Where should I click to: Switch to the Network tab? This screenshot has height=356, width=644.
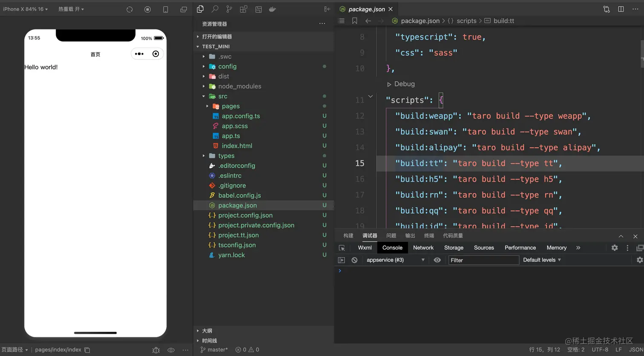(423, 247)
